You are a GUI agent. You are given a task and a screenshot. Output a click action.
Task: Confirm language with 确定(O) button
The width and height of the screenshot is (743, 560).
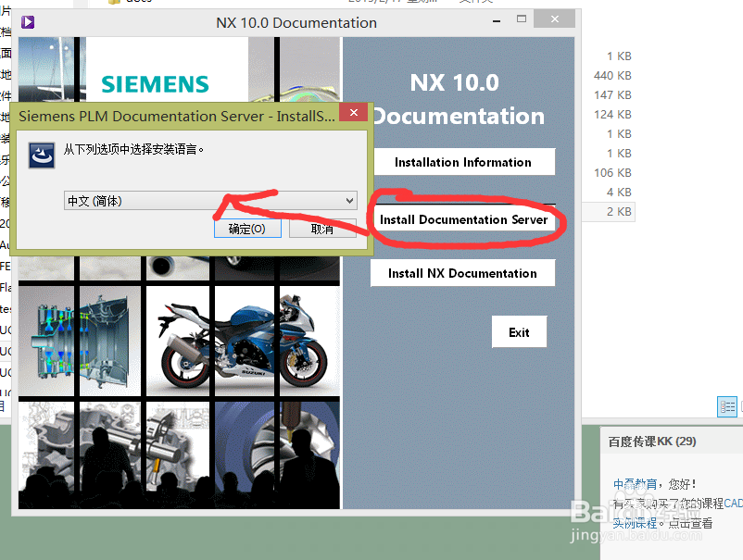coord(247,229)
